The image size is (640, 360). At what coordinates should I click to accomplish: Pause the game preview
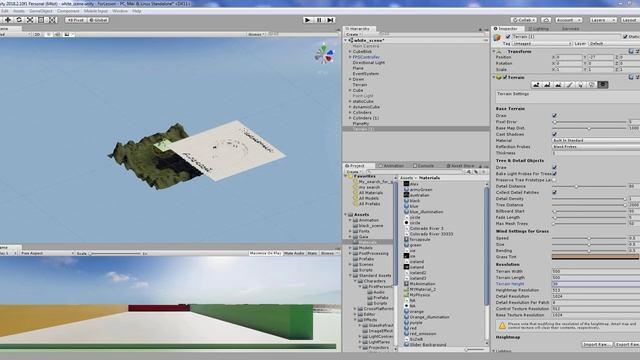tap(319, 20)
